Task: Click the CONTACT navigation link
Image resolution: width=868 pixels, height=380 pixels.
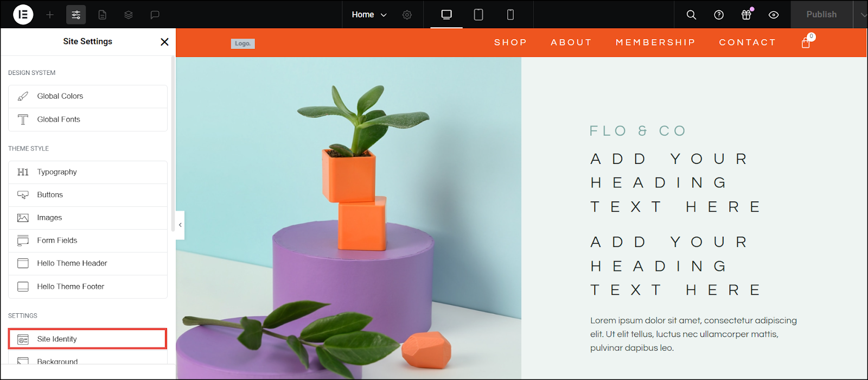Action: [x=748, y=42]
